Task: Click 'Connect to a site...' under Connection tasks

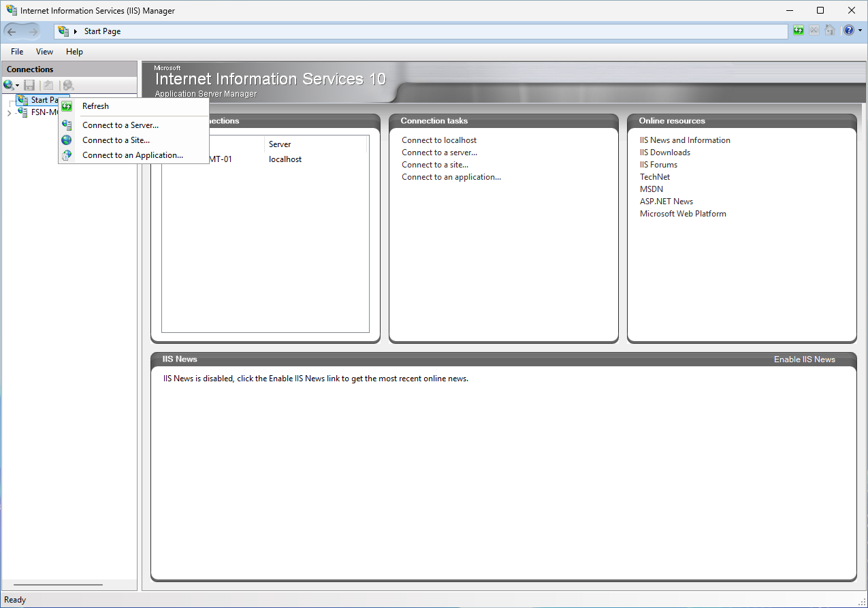Action: (435, 165)
